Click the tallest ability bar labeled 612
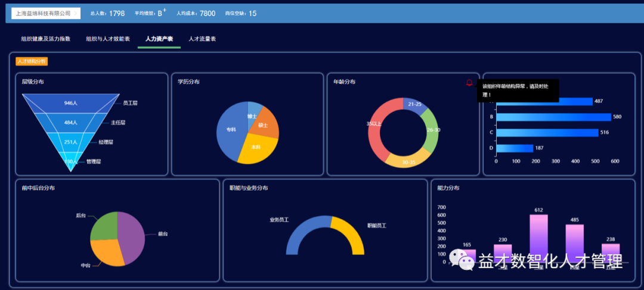The image size is (644, 290). pos(539,238)
